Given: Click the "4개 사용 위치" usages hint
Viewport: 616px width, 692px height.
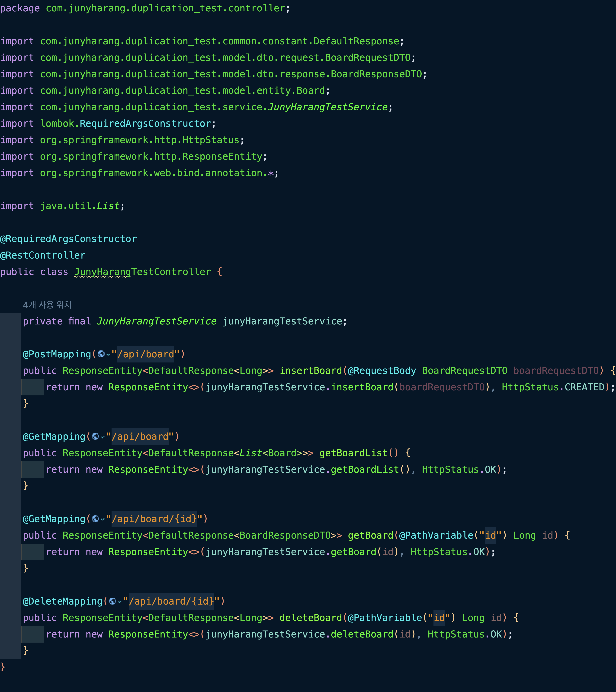Looking at the screenshot, I should pyautogui.click(x=47, y=305).
